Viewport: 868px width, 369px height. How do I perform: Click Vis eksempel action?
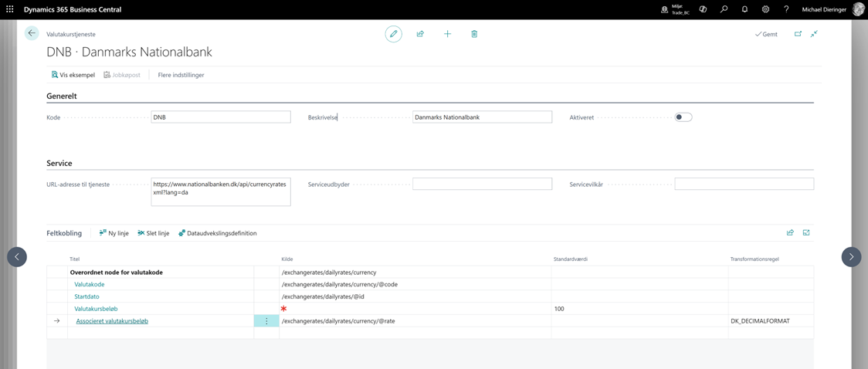pyautogui.click(x=73, y=75)
